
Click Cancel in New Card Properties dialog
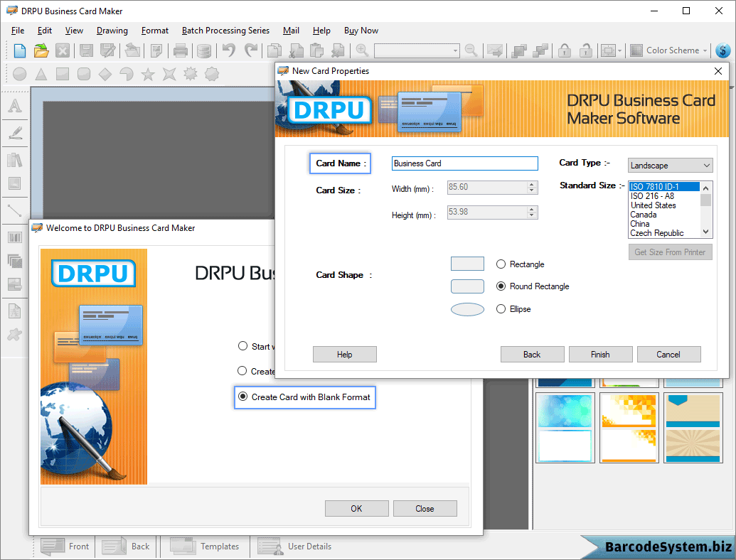[x=669, y=354]
